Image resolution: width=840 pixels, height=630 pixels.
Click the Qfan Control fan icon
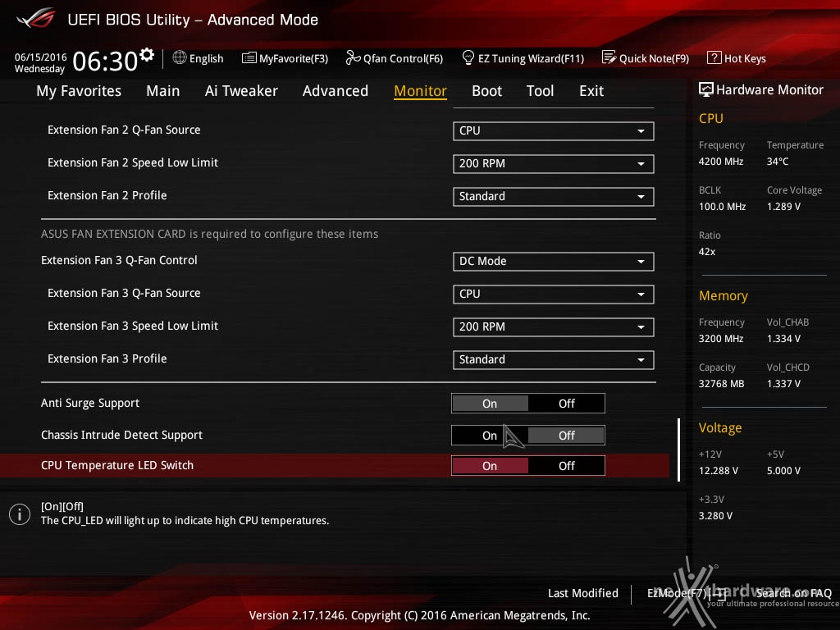pos(353,57)
